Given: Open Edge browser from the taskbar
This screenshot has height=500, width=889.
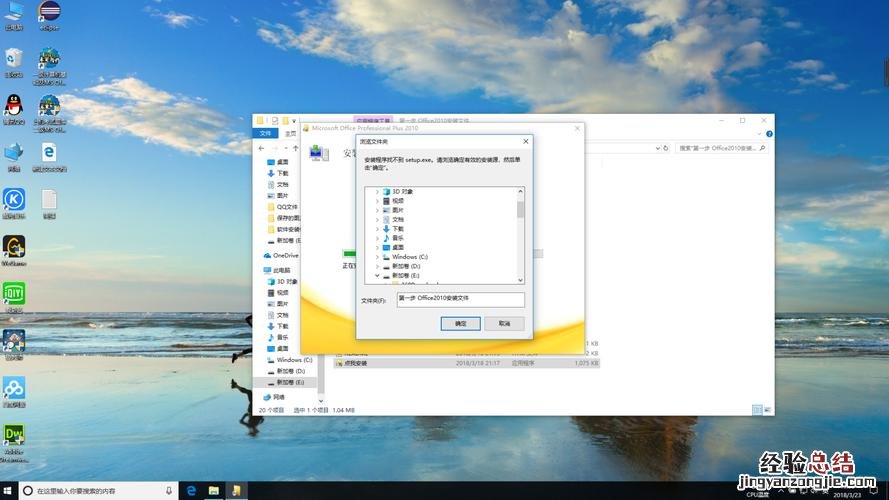Looking at the screenshot, I should (x=190, y=491).
